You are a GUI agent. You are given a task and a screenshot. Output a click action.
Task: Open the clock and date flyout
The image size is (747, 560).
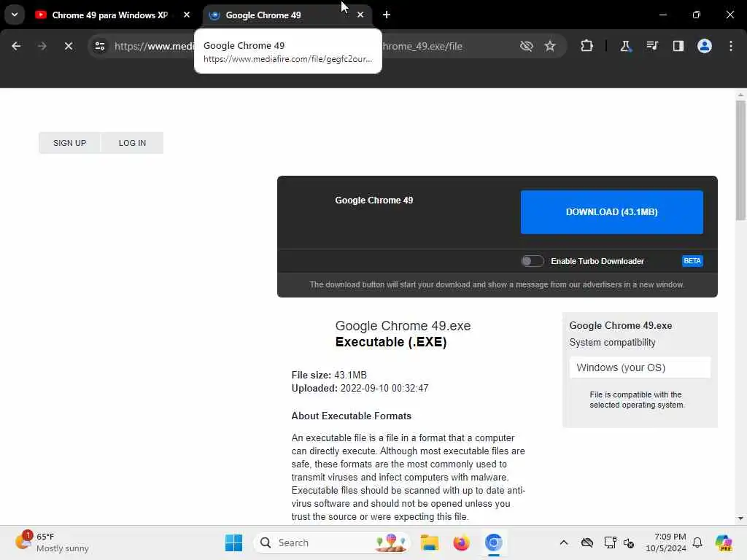(x=665, y=542)
